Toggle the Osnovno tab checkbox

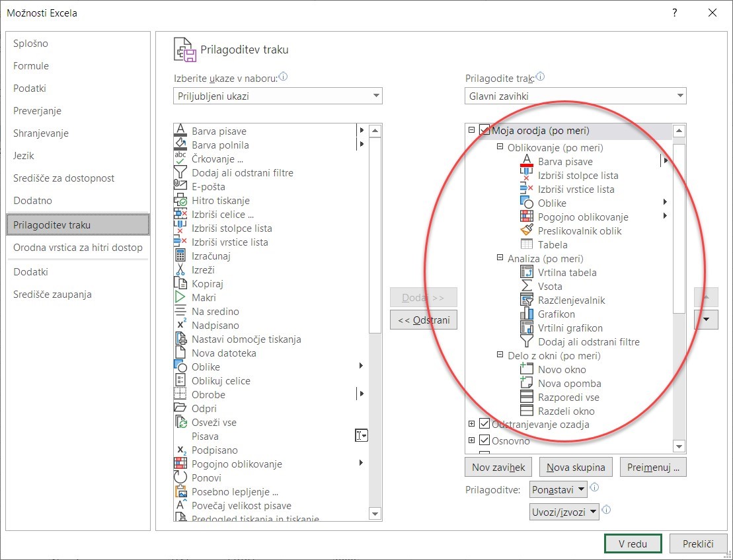[484, 440]
